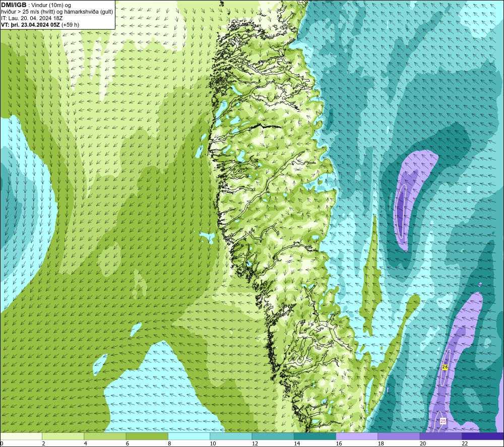Click the legend scale value 22
This screenshot has width=504, height=447.
pyautogui.click(x=465, y=444)
